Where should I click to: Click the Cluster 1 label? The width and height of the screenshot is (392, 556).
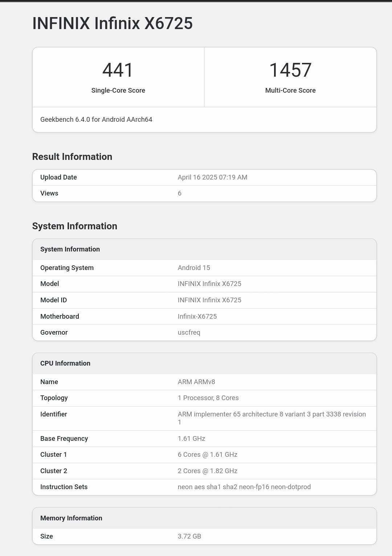54,455
